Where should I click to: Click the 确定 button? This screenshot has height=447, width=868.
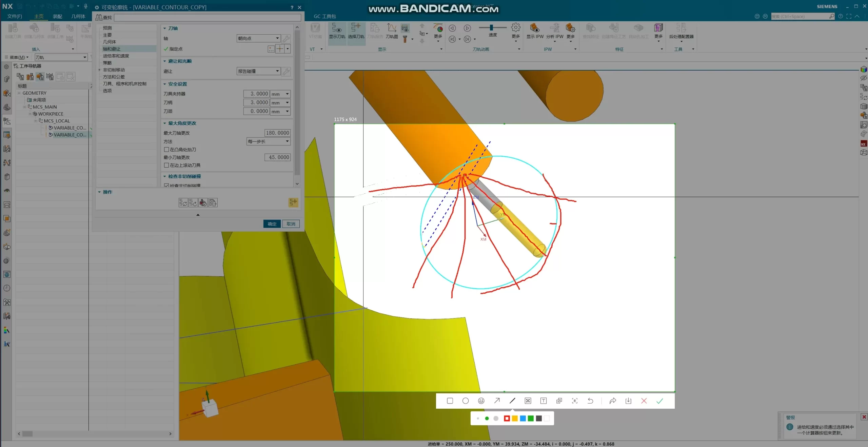click(272, 224)
